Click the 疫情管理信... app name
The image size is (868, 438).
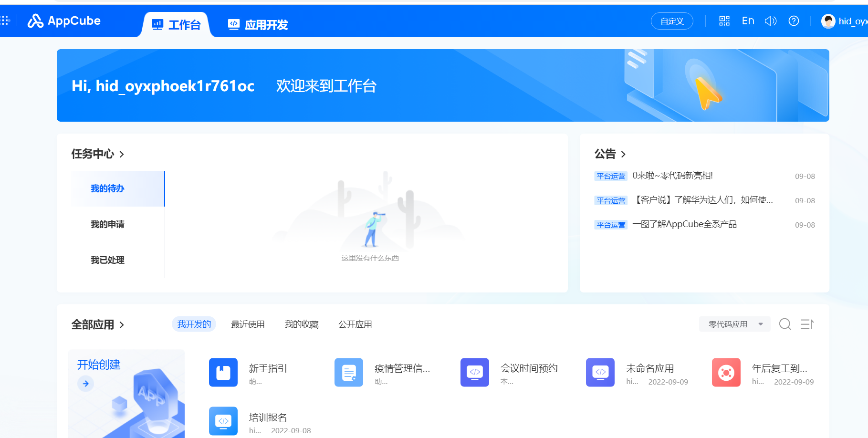click(402, 368)
